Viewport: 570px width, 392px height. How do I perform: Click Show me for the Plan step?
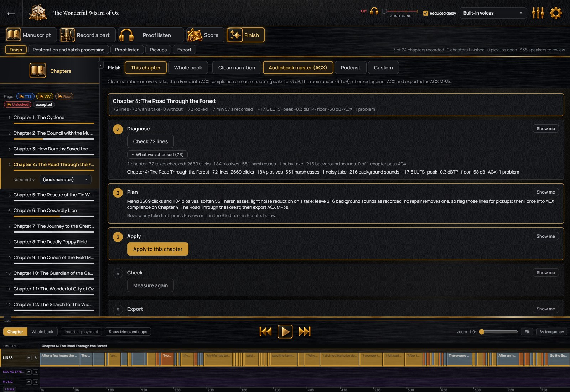pos(546,192)
